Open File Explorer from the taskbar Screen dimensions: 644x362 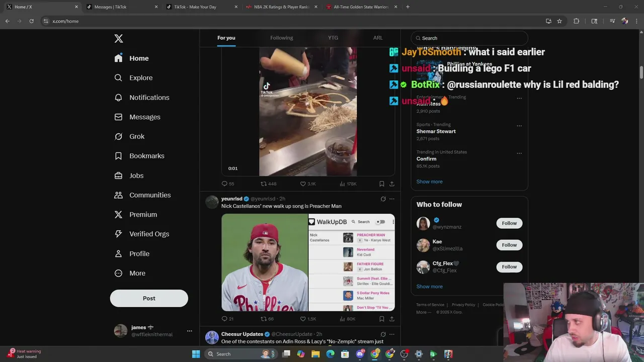pos(315,354)
